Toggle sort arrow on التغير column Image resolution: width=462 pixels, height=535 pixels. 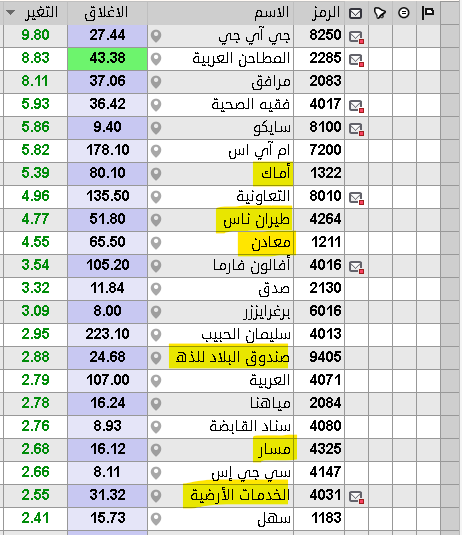pos(11,13)
